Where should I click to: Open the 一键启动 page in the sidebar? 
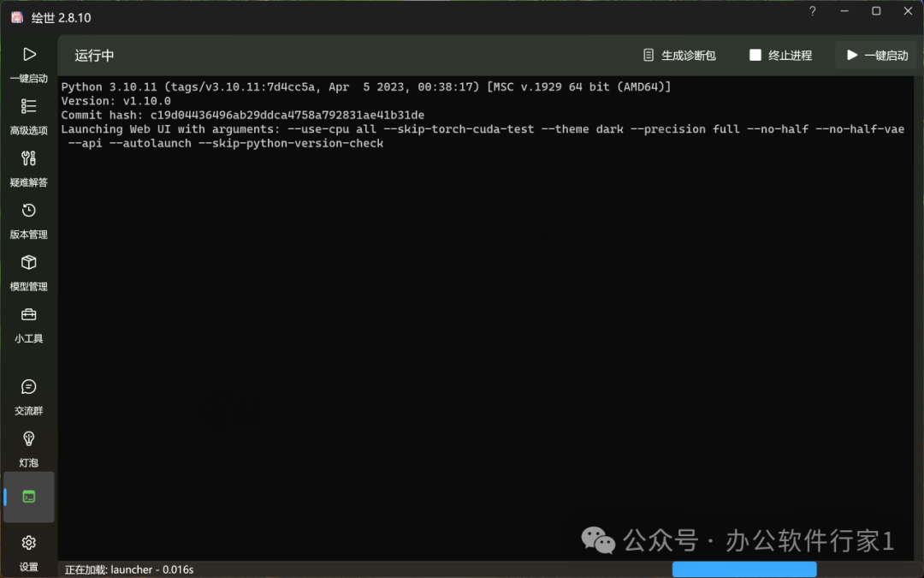(29, 64)
